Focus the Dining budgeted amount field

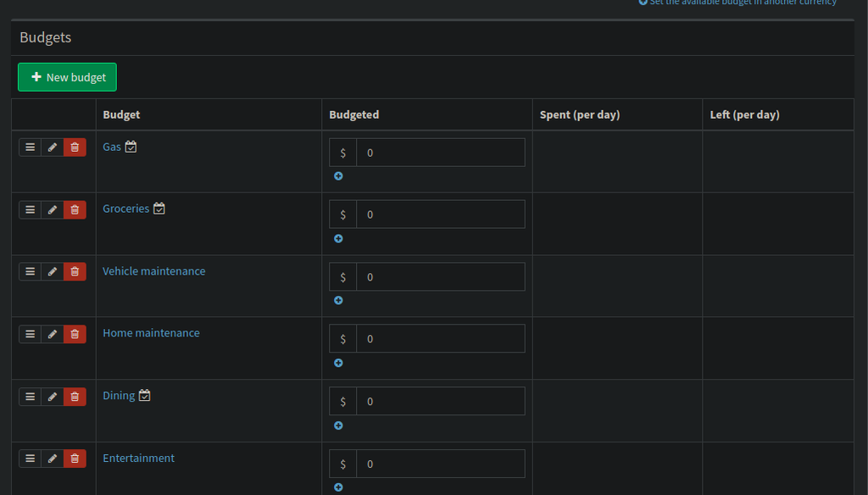pos(441,401)
